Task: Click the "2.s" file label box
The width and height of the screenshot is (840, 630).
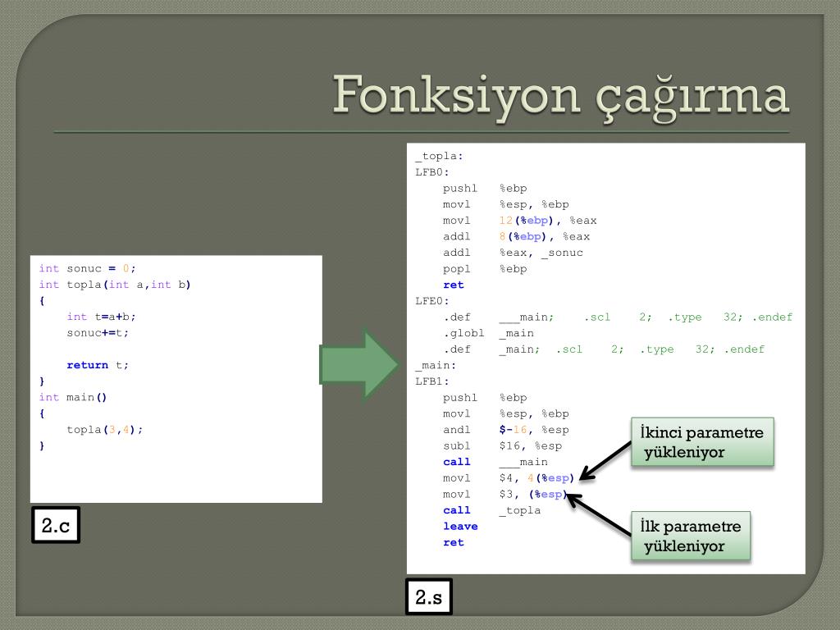Action: (428, 596)
